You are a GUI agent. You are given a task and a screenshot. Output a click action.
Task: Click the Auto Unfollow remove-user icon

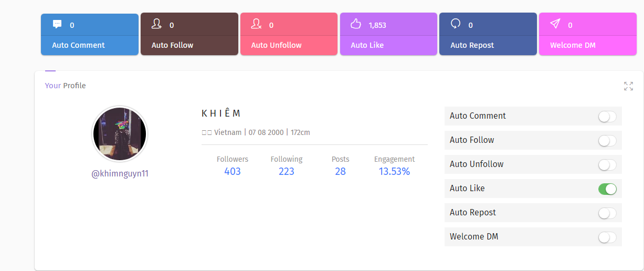coord(256,24)
